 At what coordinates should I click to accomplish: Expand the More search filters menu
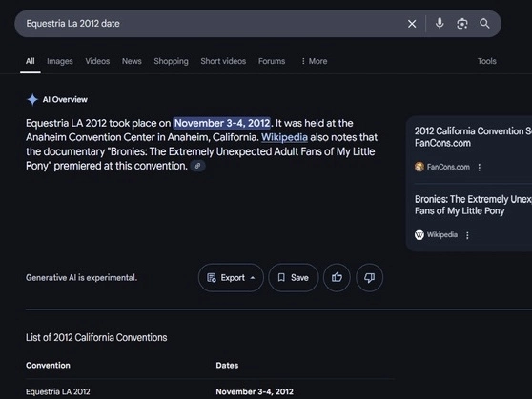(x=315, y=61)
